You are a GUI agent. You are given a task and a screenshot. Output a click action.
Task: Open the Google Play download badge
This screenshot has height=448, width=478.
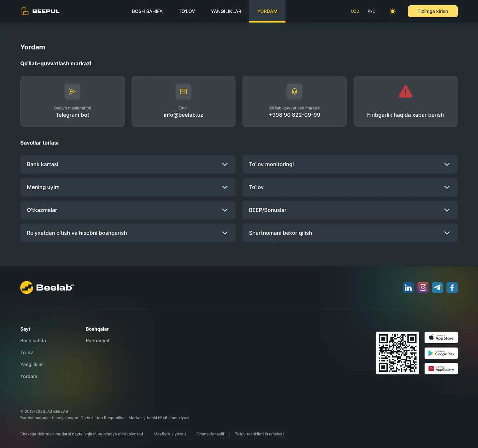coord(441,353)
